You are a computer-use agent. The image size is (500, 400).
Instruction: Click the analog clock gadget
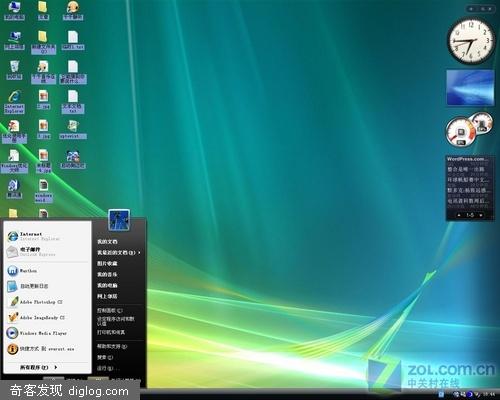(x=470, y=42)
